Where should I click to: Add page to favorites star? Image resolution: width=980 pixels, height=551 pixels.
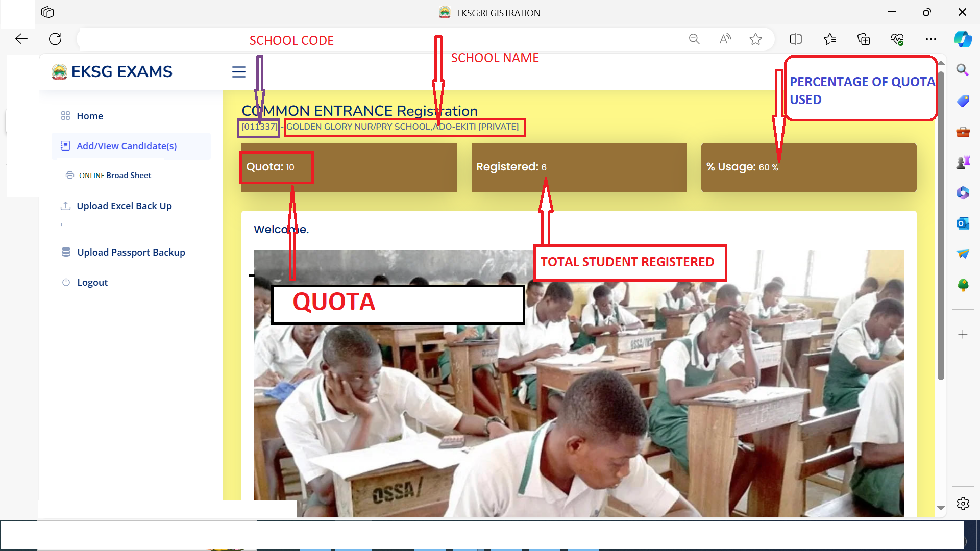[756, 39]
